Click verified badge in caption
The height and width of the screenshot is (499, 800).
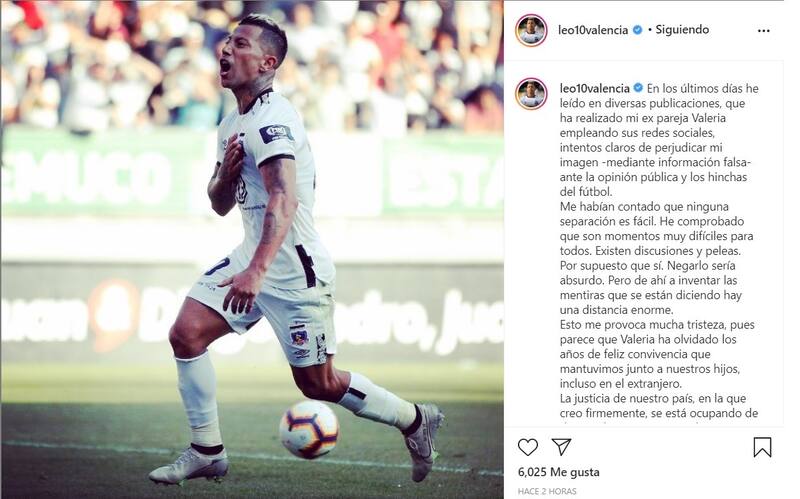tap(638, 88)
